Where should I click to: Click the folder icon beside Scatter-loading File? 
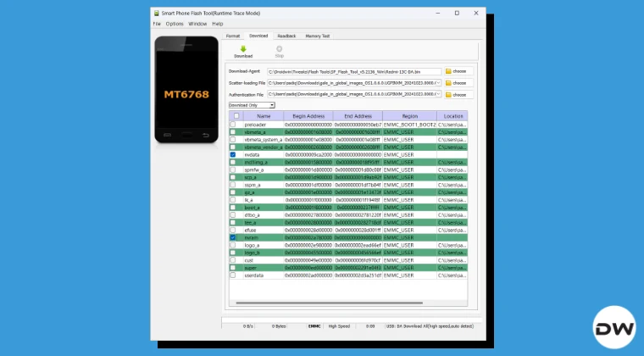tap(448, 83)
